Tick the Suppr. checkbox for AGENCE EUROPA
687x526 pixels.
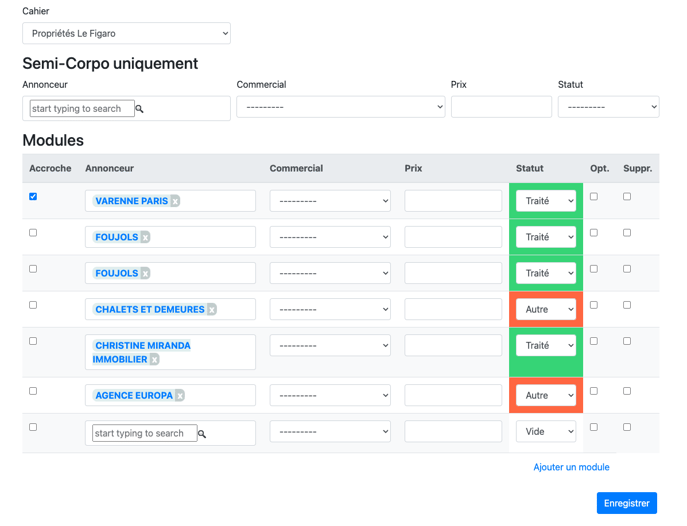[627, 391]
